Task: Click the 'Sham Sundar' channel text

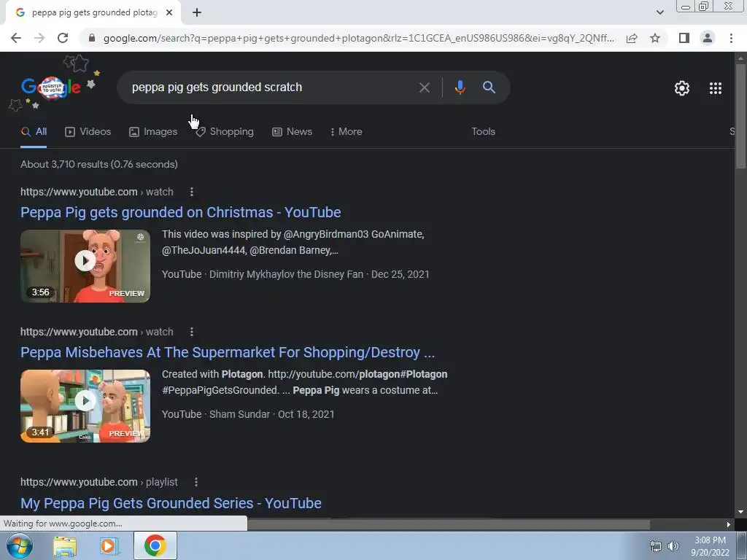Action: pyautogui.click(x=239, y=414)
